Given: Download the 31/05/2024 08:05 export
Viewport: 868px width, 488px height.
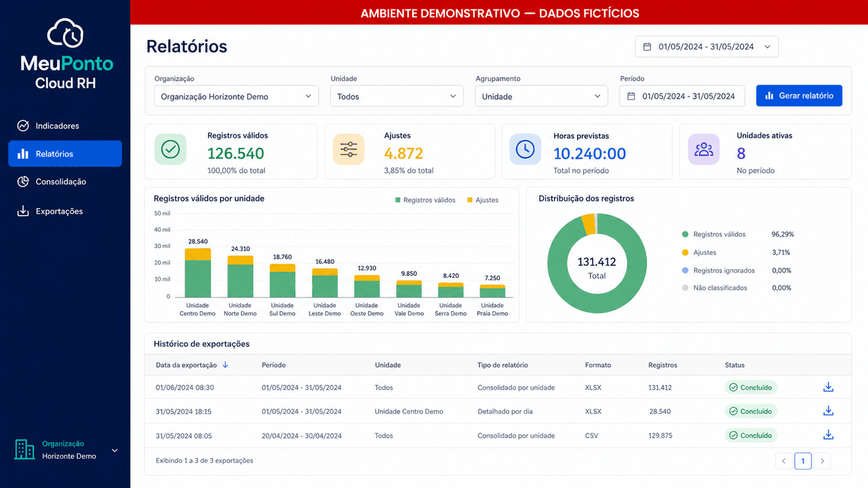Looking at the screenshot, I should (x=828, y=435).
